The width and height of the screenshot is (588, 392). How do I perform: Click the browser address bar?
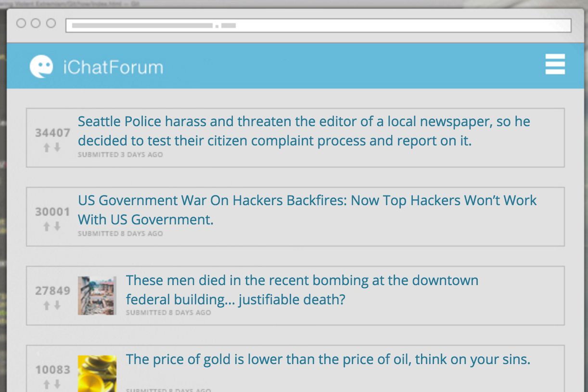(318, 25)
